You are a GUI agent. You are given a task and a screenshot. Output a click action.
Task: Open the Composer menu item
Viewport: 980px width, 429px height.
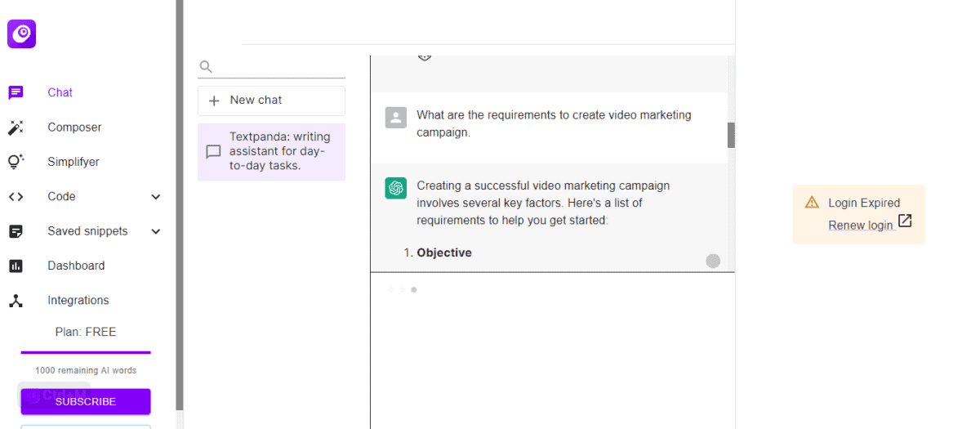(x=74, y=127)
